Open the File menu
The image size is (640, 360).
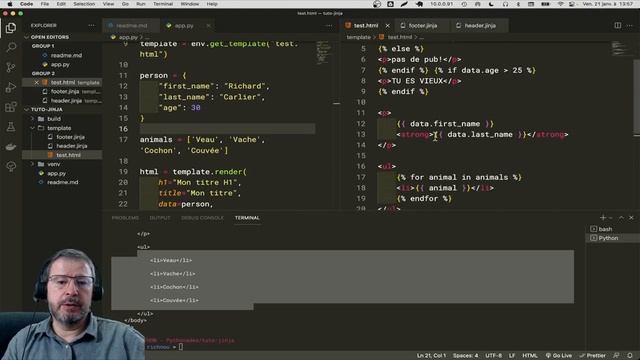pyautogui.click(x=44, y=4)
